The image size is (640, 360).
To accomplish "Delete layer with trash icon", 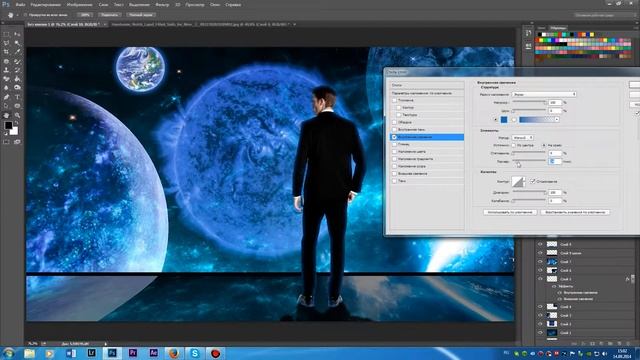I will point(628,344).
